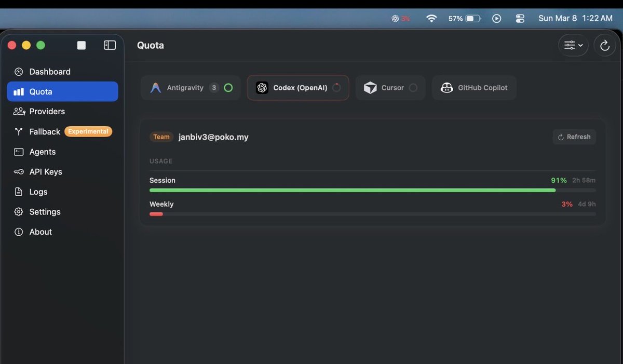Image resolution: width=623 pixels, height=364 pixels.
Task: Click the Settings gear icon
Action: pyautogui.click(x=19, y=212)
